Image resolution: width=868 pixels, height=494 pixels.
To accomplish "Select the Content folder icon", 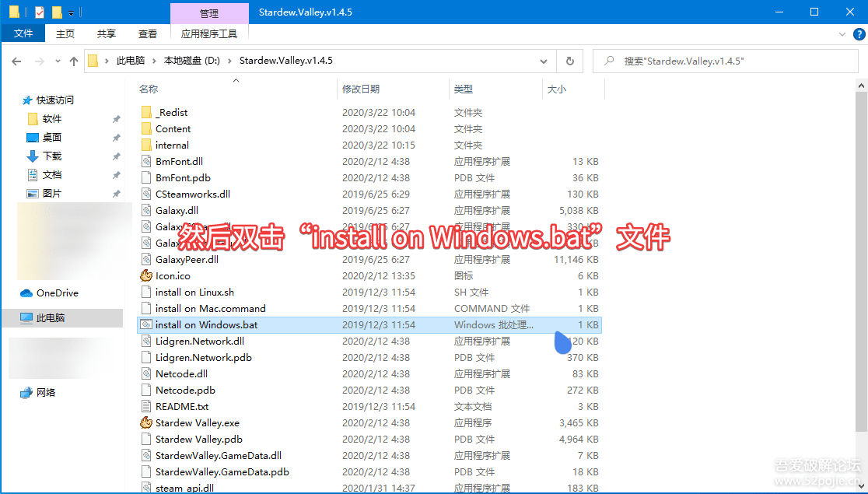I will (x=146, y=128).
